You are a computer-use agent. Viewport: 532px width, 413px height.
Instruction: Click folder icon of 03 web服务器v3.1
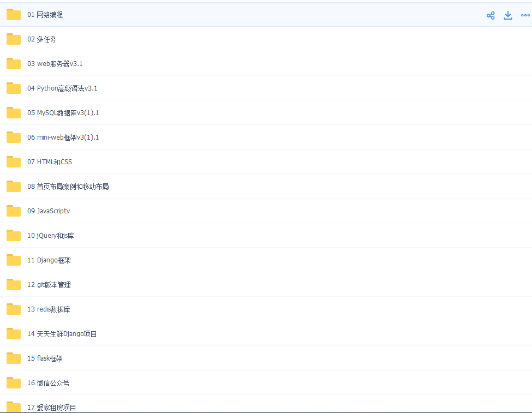14,63
